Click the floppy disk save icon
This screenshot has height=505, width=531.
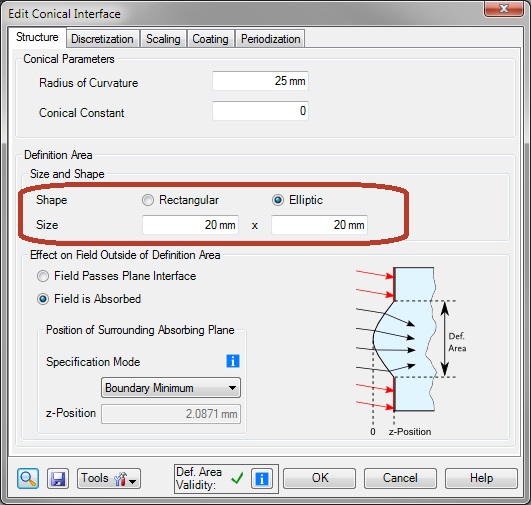pyautogui.click(x=58, y=478)
